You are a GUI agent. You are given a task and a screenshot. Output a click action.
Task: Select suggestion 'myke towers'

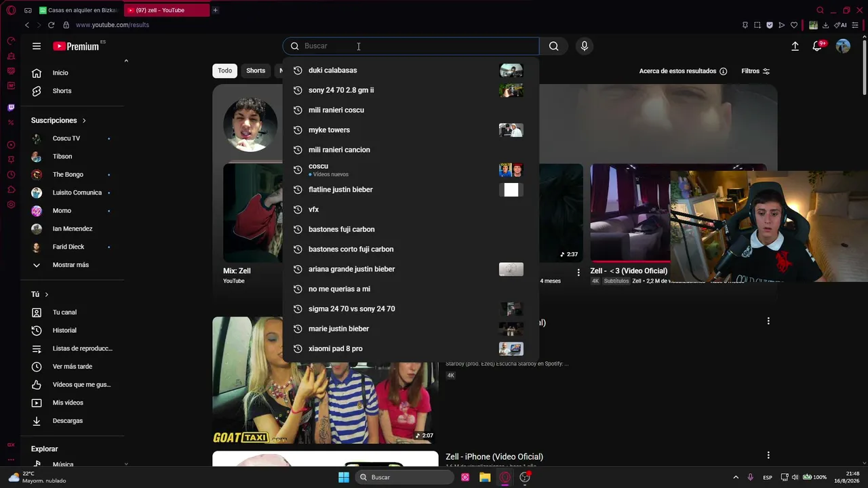pyautogui.click(x=410, y=130)
